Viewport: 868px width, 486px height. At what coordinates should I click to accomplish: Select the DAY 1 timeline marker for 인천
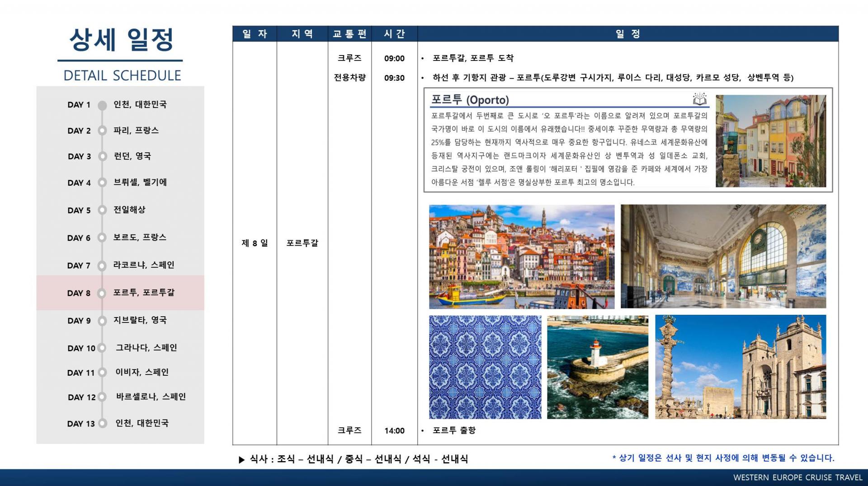(103, 105)
